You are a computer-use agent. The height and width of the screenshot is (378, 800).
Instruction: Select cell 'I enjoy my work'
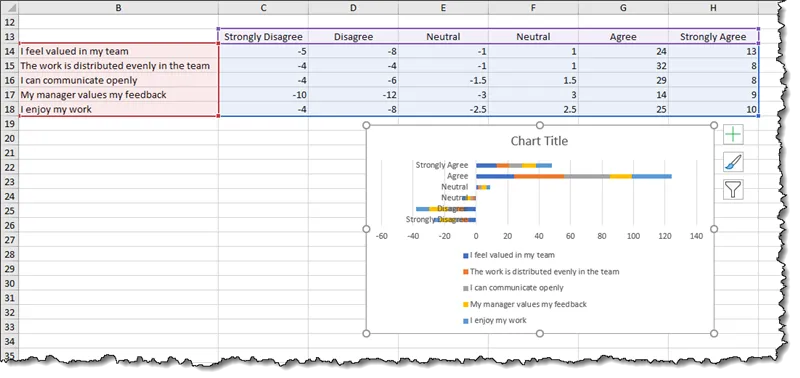pyautogui.click(x=118, y=109)
